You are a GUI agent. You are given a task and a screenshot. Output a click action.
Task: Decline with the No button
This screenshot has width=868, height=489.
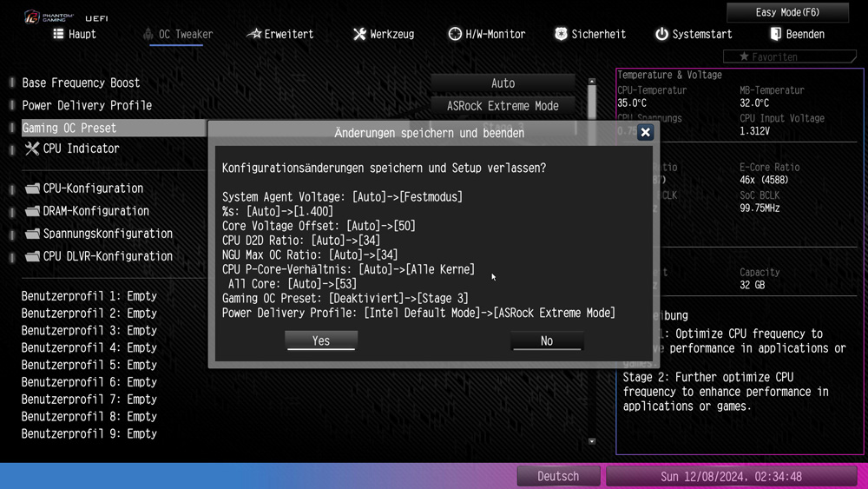pos(547,340)
